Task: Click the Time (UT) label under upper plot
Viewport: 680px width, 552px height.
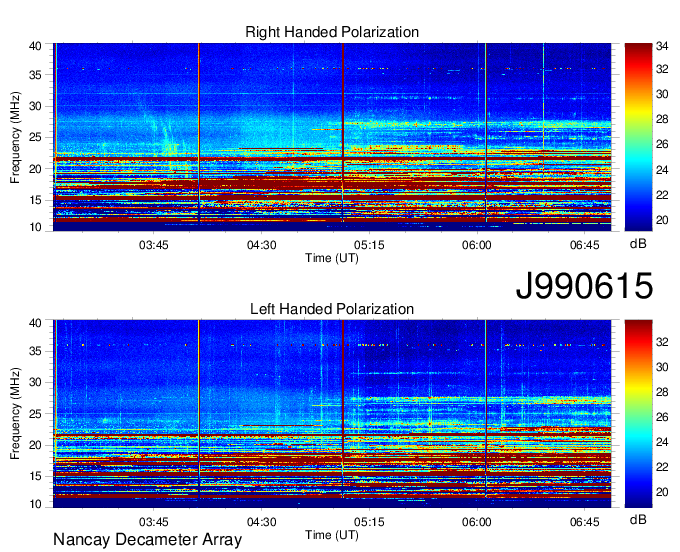Action: pos(332,258)
